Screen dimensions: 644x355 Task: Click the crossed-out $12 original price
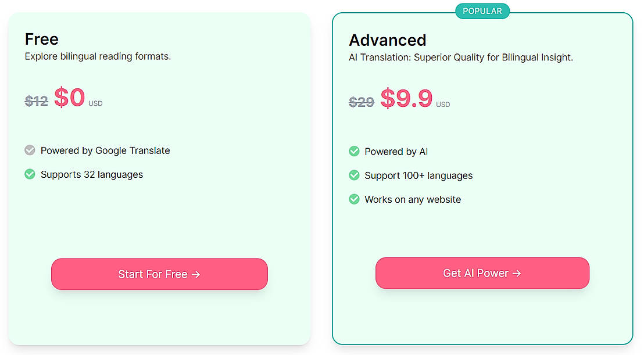pyautogui.click(x=36, y=101)
